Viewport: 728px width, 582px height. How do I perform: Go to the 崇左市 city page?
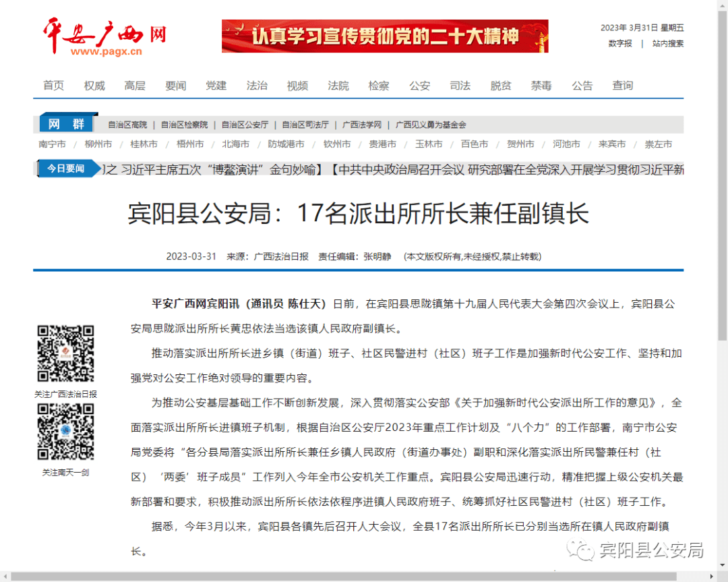[x=658, y=144]
